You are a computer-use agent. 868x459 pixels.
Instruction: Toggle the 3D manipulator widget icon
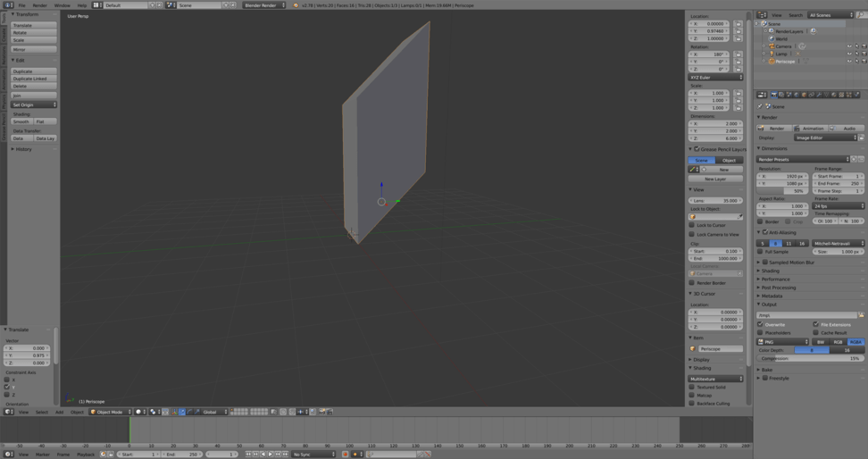(x=174, y=412)
